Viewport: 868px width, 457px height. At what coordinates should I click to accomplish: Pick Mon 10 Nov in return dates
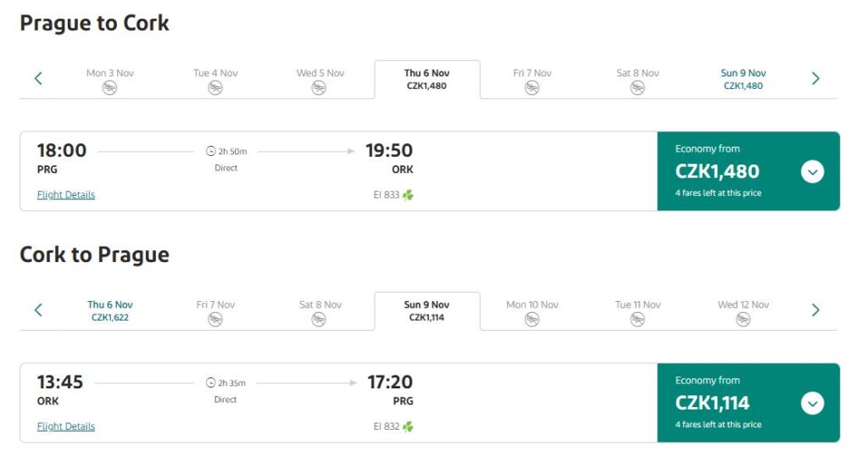coord(532,310)
